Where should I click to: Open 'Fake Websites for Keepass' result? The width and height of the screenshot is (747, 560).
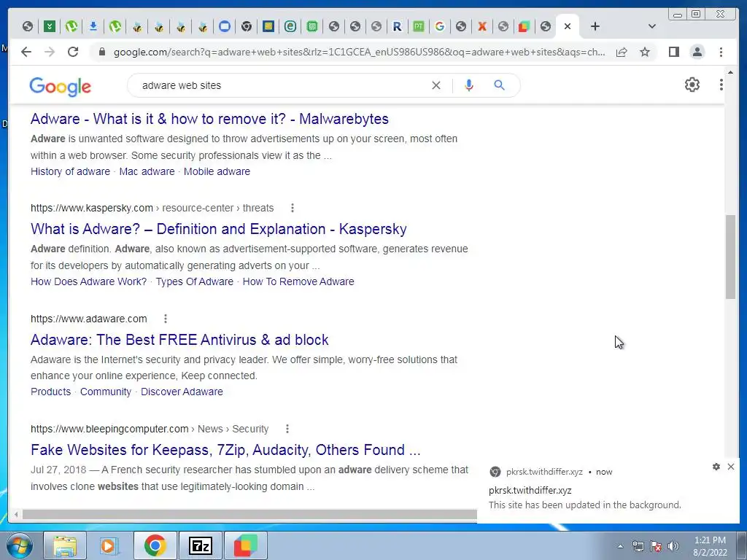(x=225, y=450)
